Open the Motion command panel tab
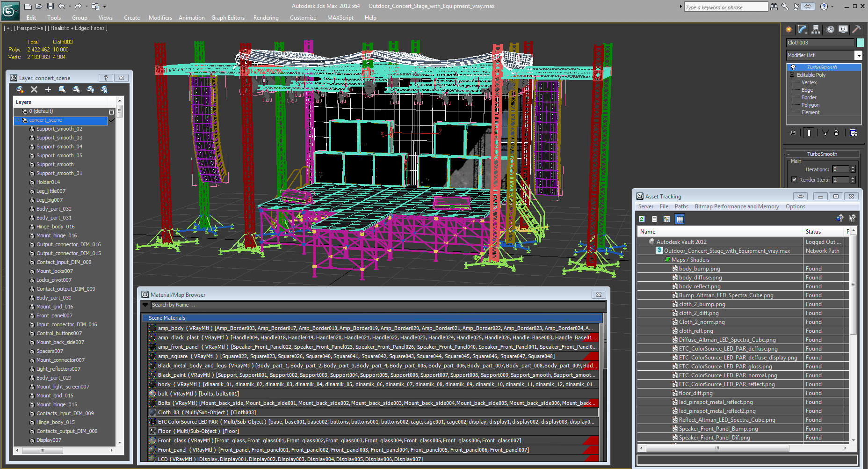868x469 pixels. pyautogui.click(x=830, y=29)
